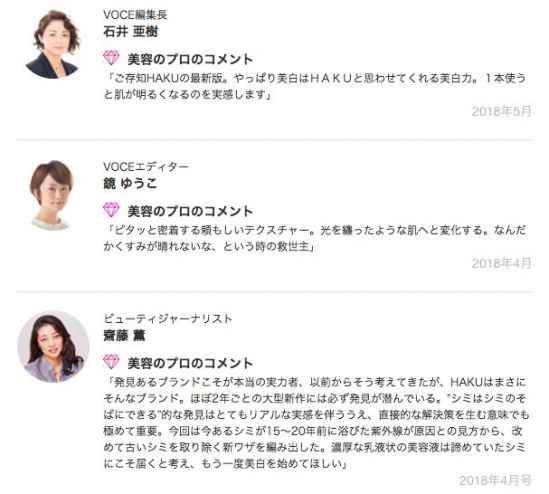
Task: Click the VOCEエディター title label
Action: coord(146,167)
